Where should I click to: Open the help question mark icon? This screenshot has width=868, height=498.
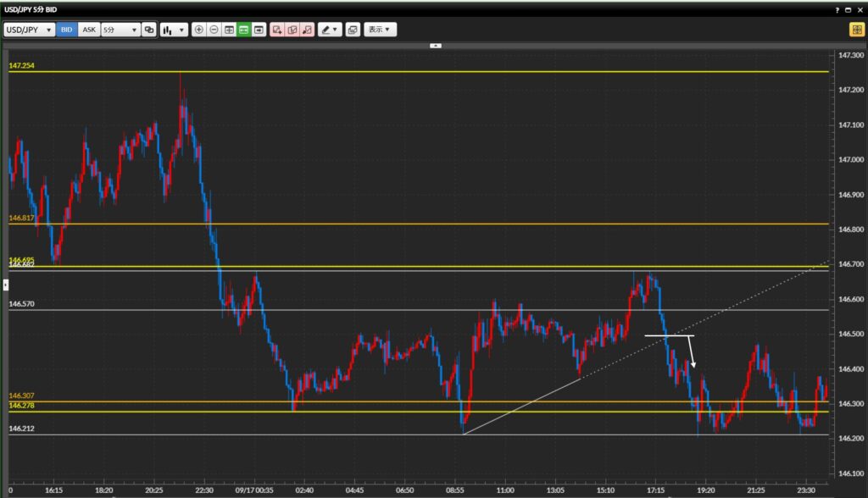coord(837,8)
